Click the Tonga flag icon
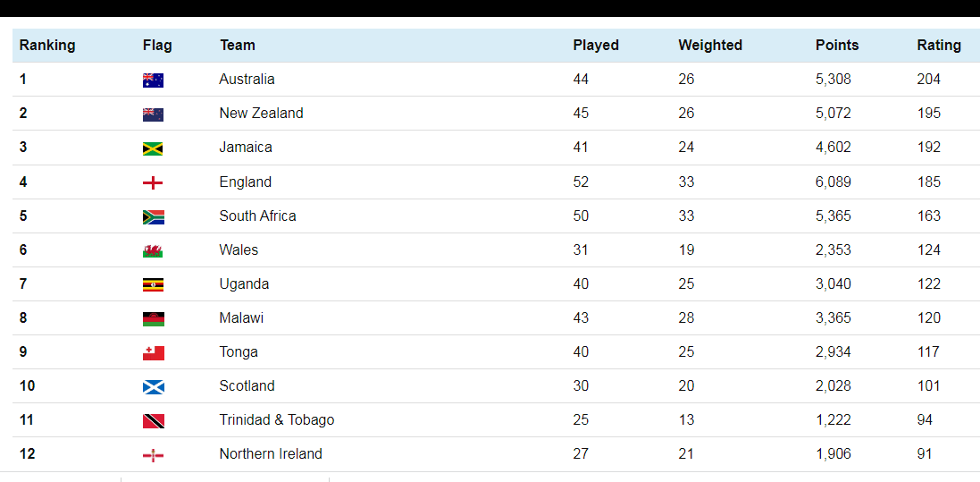Image resolution: width=980 pixels, height=482 pixels. (153, 352)
